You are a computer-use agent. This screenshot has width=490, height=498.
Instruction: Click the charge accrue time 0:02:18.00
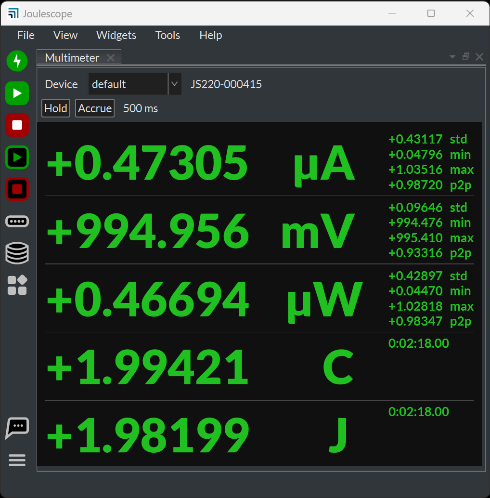point(419,343)
